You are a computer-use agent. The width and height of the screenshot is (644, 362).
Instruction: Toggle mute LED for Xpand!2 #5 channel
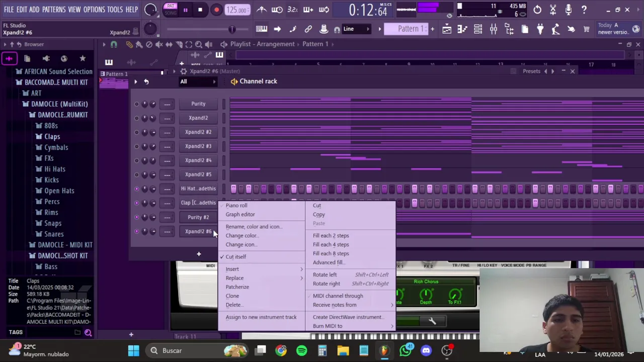136,174
